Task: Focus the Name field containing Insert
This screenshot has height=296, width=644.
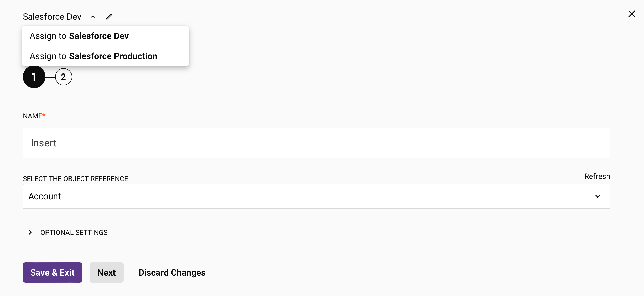Action: (316, 143)
